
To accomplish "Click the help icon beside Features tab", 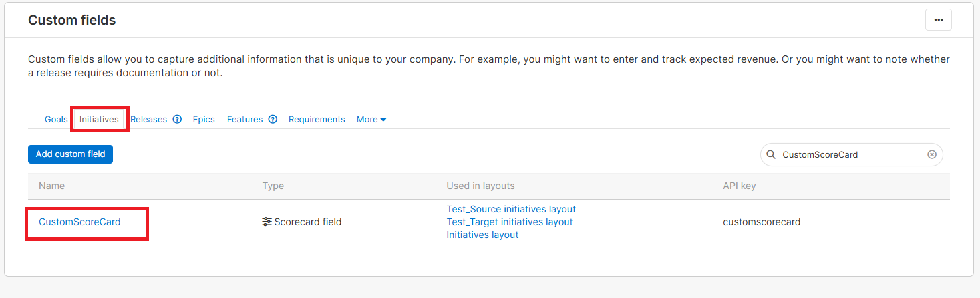I will pos(273,120).
